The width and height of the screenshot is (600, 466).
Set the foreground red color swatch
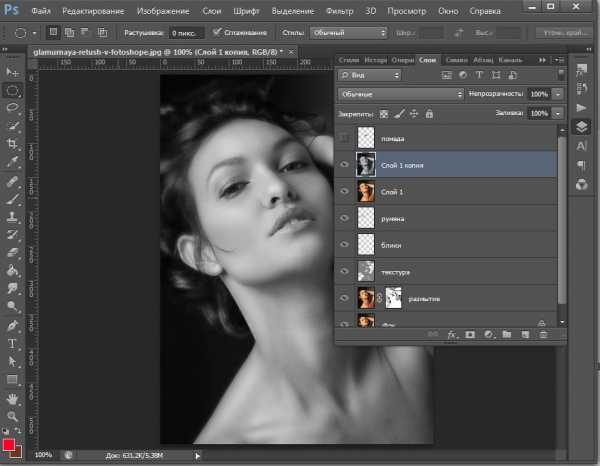click(8, 445)
